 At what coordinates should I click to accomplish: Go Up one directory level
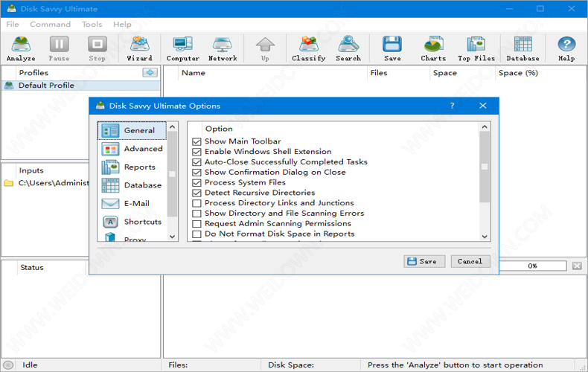tap(265, 48)
